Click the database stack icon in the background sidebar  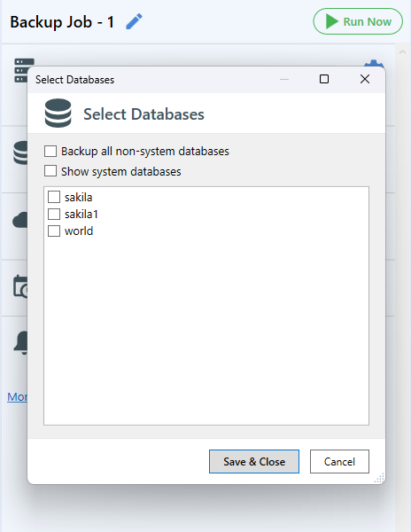tap(20, 153)
